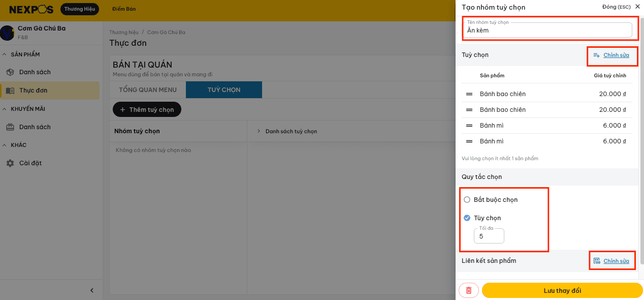Select the Tùy chọn radio option

point(467,218)
